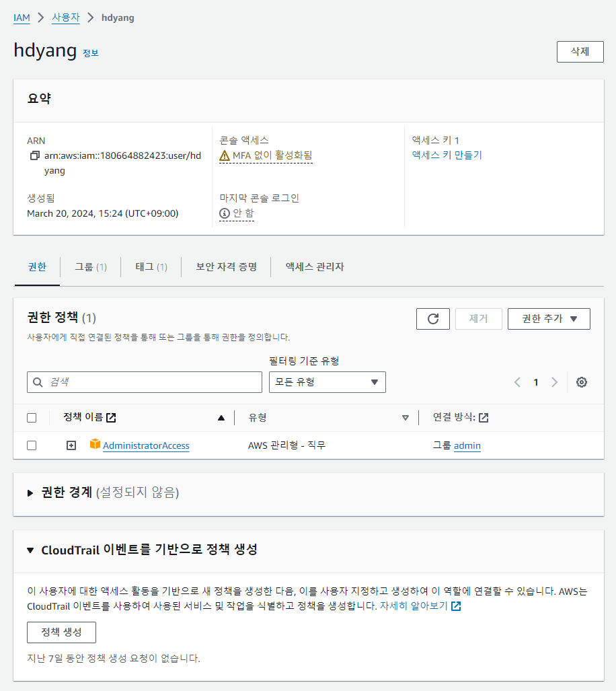Switch to the 그룹 (1) tab
This screenshot has height=691, width=616.
(91, 266)
